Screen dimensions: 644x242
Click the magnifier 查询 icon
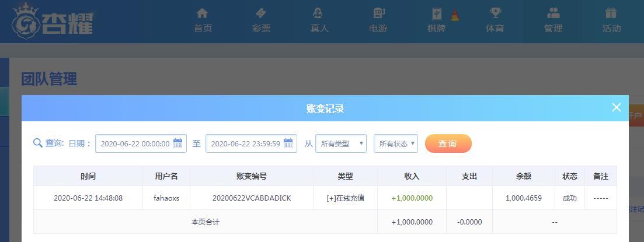point(38,143)
